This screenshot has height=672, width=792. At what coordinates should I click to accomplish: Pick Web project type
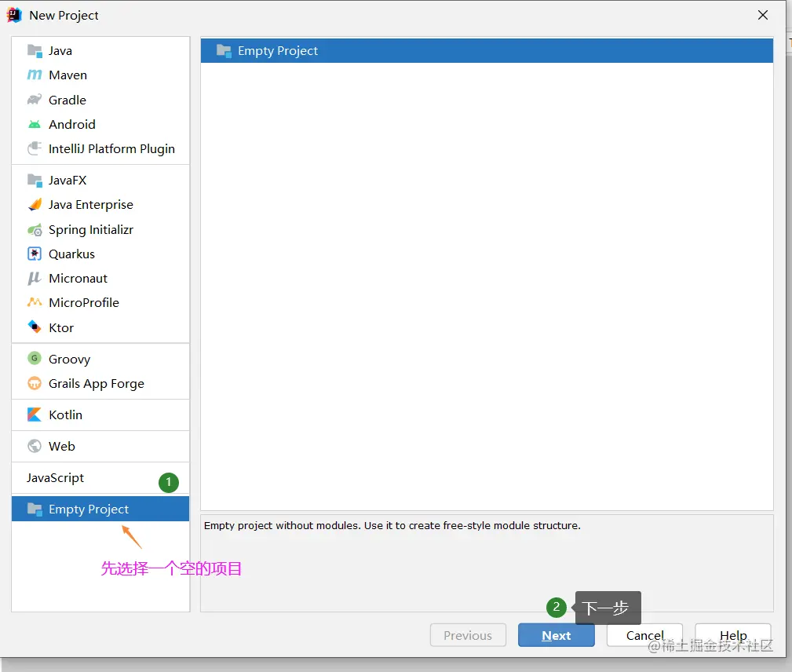click(100, 446)
